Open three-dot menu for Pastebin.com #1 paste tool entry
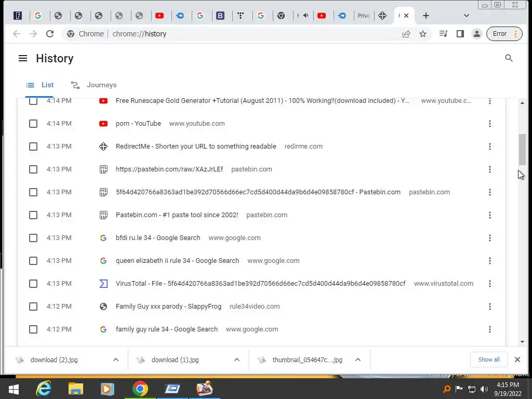The image size is (532, 399). (x=489, y=215)
